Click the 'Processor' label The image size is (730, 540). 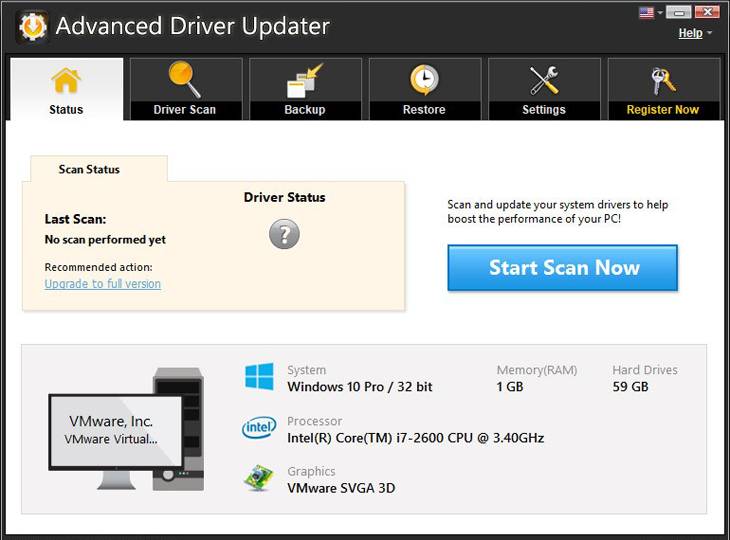315,421
